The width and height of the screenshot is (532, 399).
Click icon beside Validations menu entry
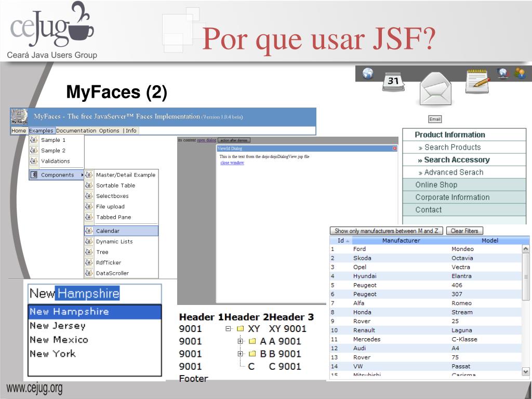tap(34, 161)
